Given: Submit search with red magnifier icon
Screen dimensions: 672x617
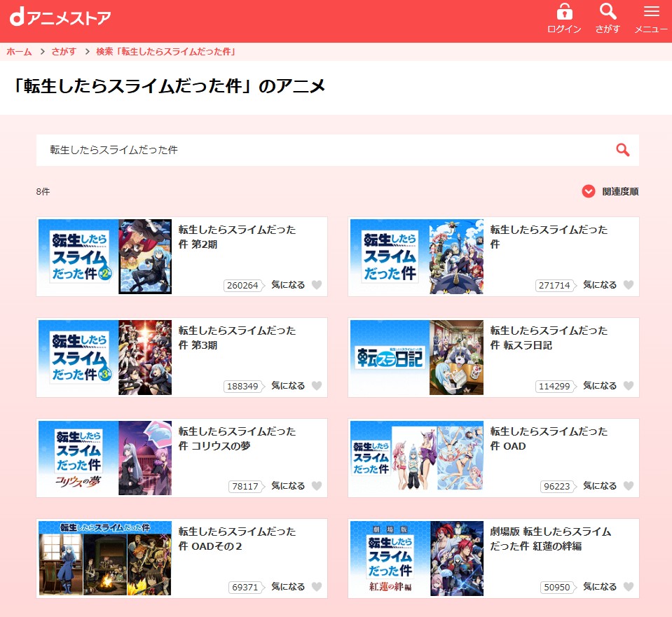Looking at the screenshot, I should coord(622,150).
